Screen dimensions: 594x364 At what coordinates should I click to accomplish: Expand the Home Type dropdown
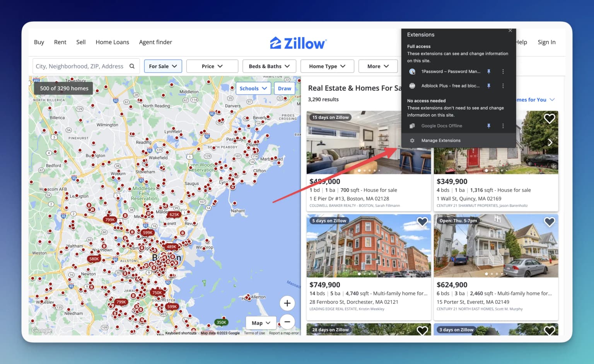[x=327, y=66]
